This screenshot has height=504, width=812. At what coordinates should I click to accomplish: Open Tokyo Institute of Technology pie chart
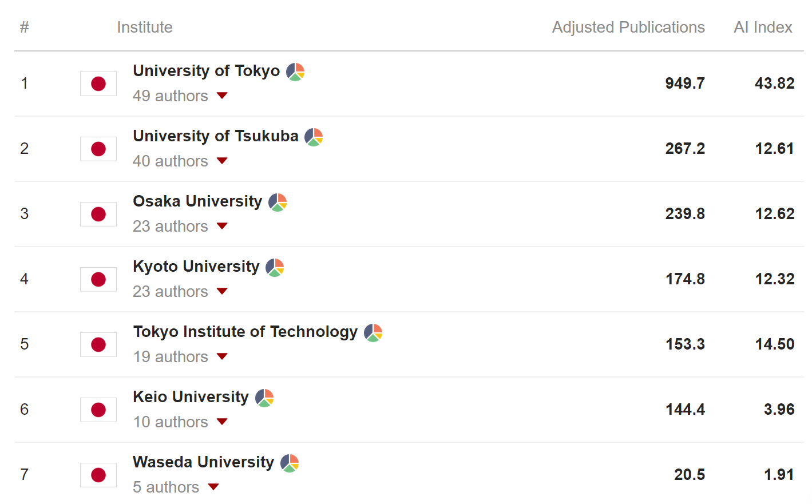[x=373, y=333]
